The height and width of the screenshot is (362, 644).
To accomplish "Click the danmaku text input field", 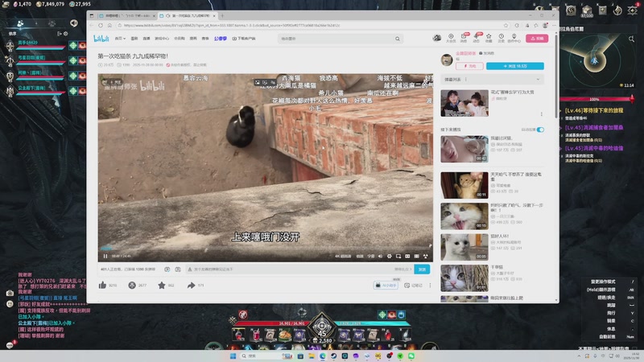I will (x=291, y=269).
